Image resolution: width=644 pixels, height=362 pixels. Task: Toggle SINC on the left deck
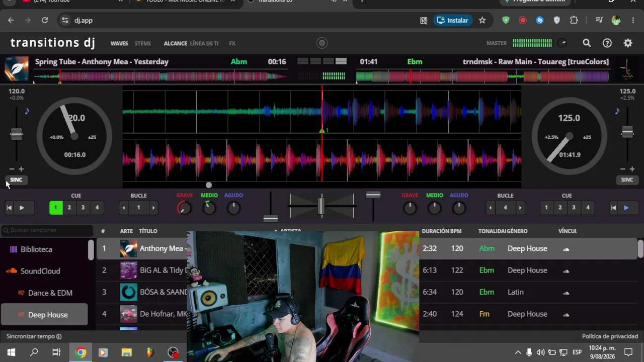16,180
